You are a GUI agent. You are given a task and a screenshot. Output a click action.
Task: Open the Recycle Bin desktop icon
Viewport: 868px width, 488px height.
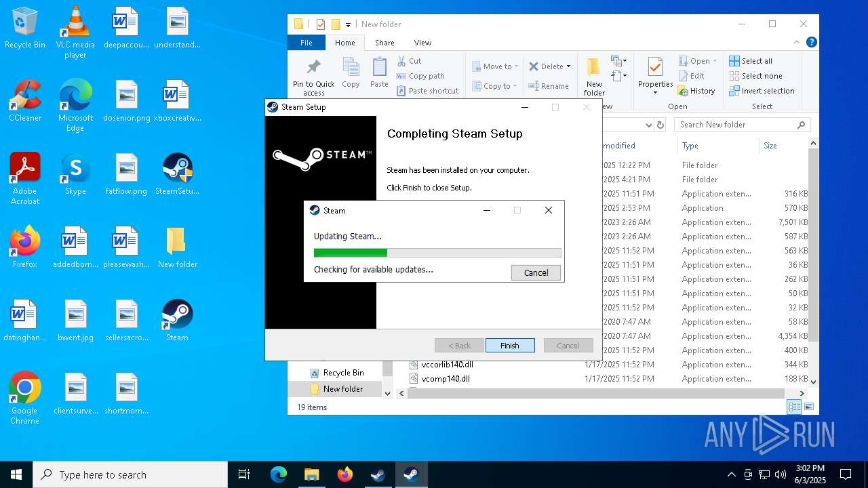click(x=25, y=28)
